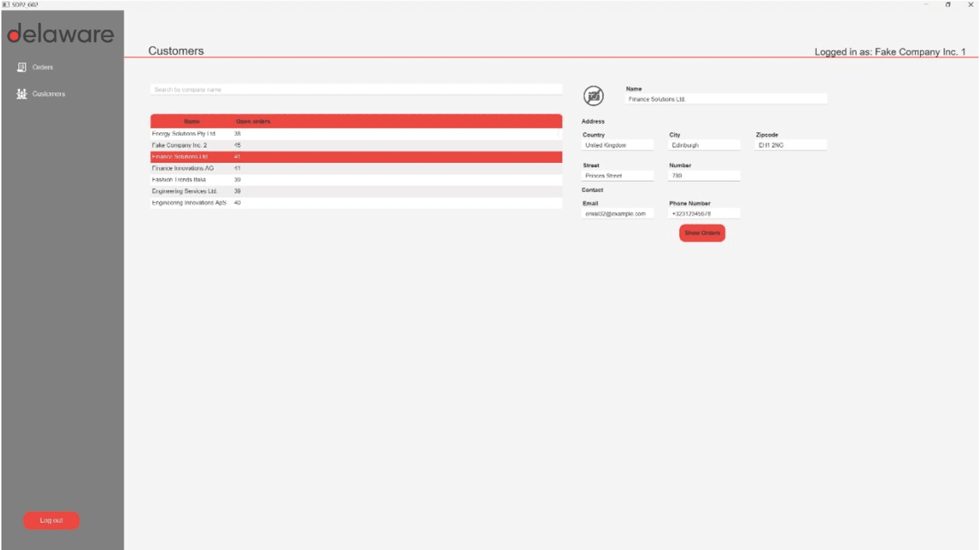Image resolution: width=980 pixels, height=550 pixels.
Task: Open the Customers section via its people icon
Action: pos(21,93)
